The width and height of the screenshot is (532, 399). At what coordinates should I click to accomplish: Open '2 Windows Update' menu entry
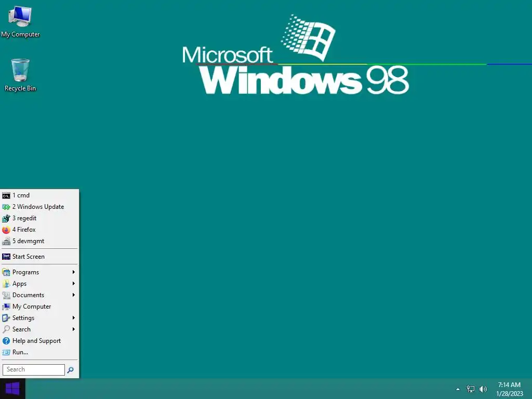click(39, 207)
